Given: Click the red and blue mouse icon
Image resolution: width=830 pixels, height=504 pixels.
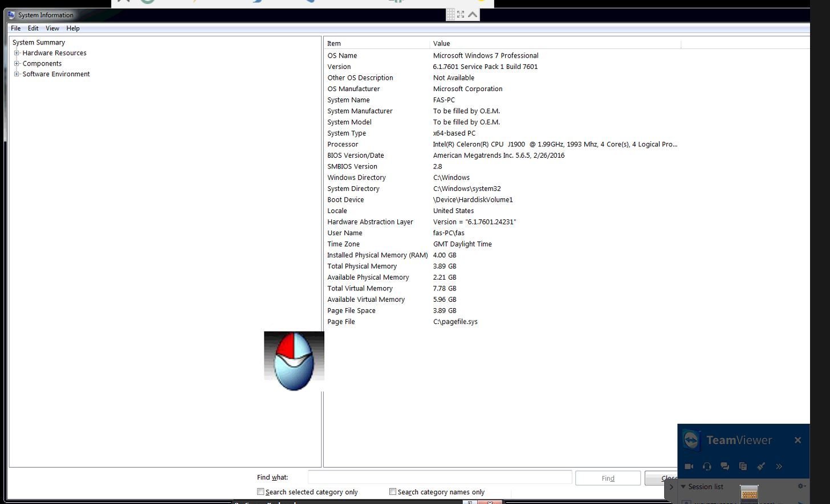Looking at the screenshot, I should (x=294, y=361).
